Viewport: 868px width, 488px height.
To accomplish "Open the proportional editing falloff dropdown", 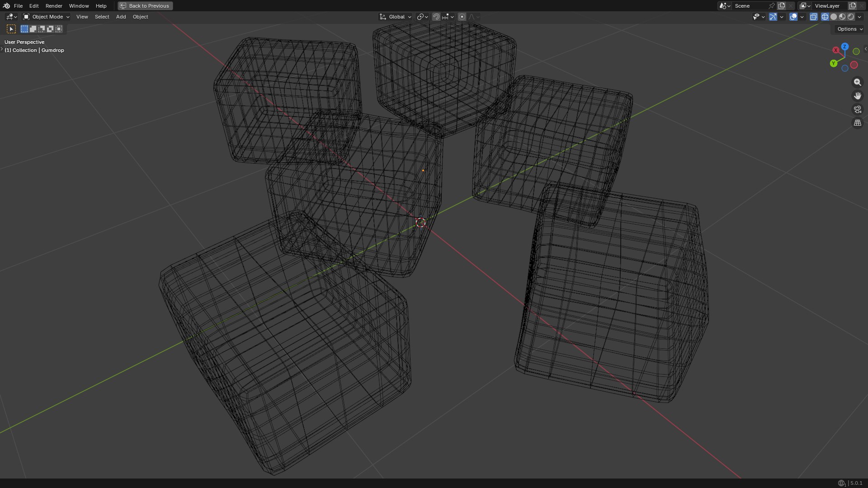I will 474,17.
